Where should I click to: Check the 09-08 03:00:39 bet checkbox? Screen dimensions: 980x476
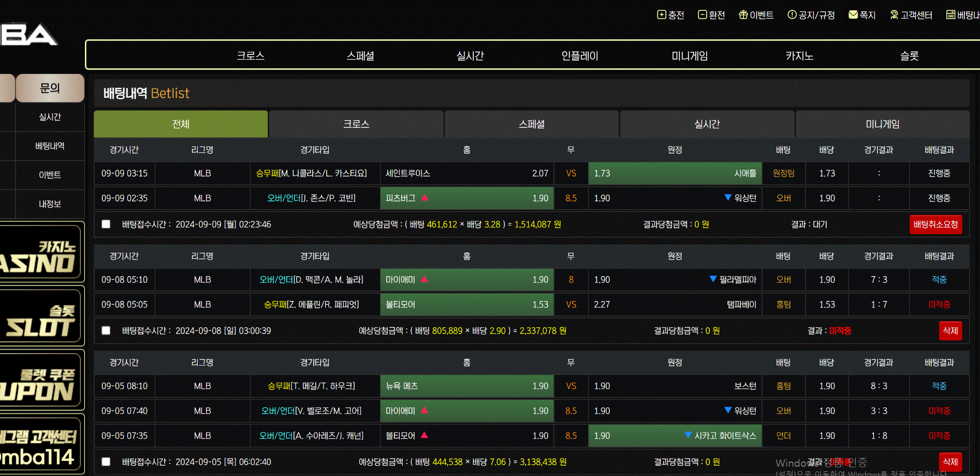106,330
